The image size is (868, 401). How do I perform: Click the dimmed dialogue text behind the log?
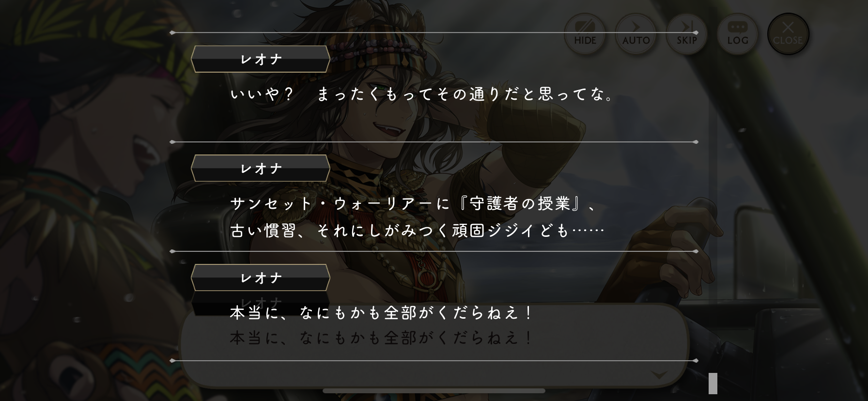381,338
